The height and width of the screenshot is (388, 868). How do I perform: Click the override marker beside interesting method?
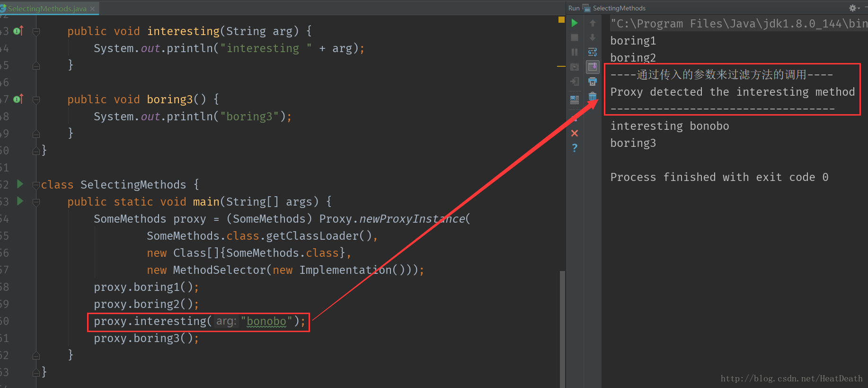pyautogui.click(x=18, y=31)
